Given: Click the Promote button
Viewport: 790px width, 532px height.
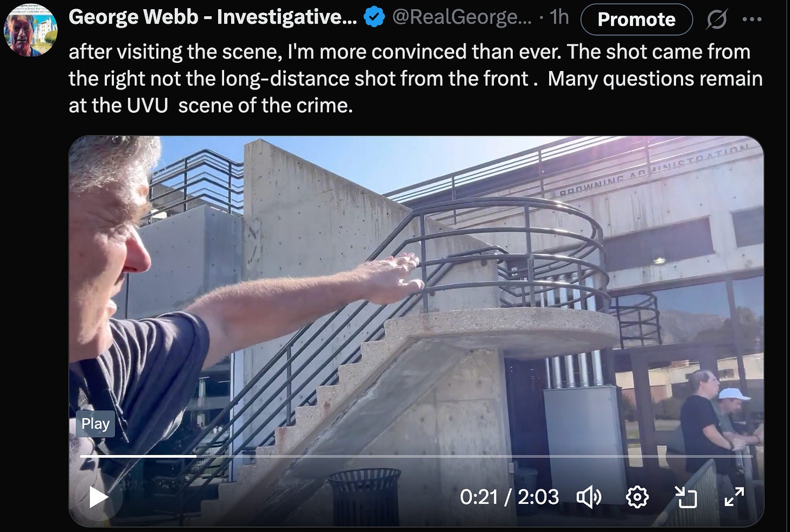Looking at the screenshot, I should (x=636, y=20).
